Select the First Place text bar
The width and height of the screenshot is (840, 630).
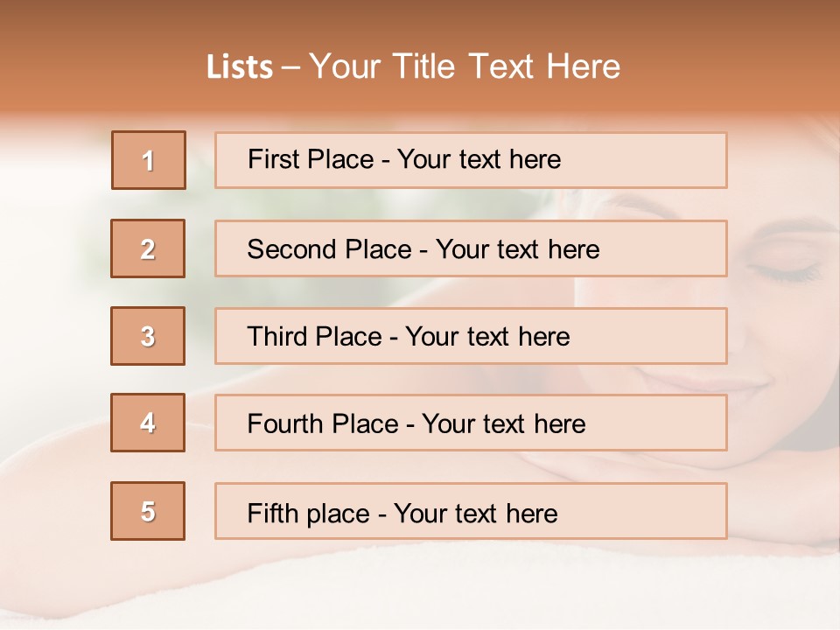(471, 160)
